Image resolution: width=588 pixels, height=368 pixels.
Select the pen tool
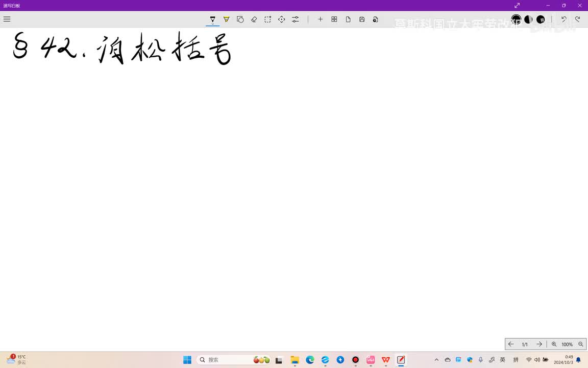[x=213, y=19]
